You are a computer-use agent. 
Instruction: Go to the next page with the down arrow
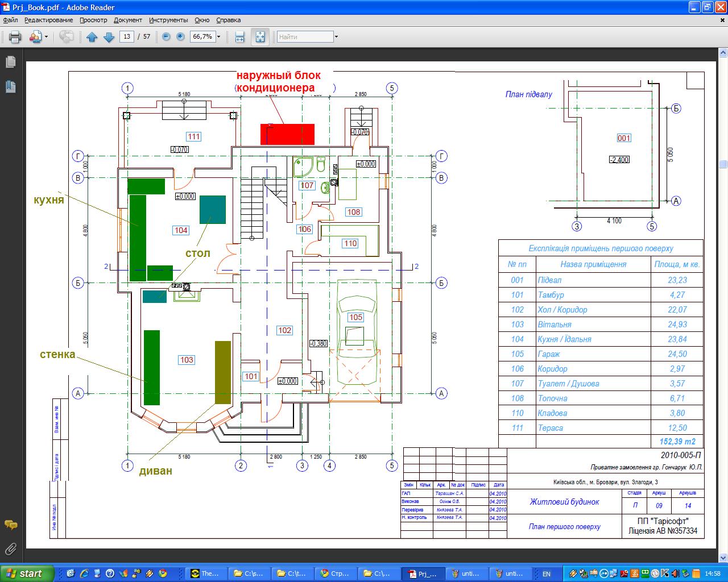[x=109, y=37]
